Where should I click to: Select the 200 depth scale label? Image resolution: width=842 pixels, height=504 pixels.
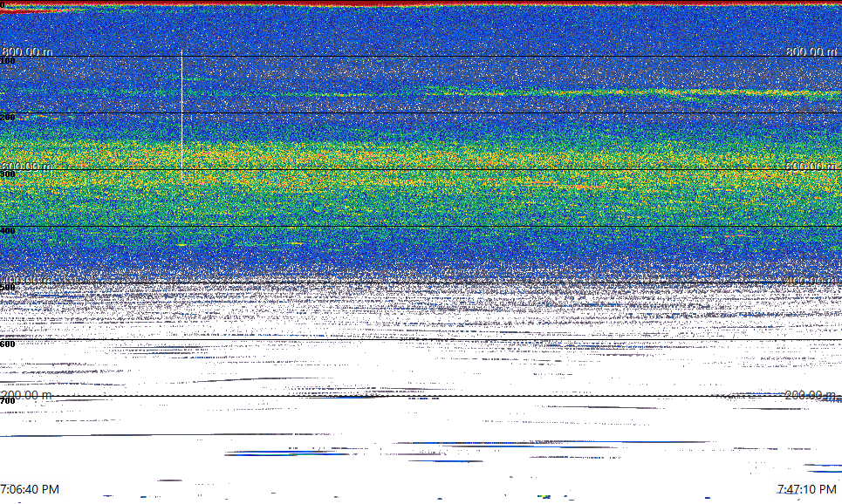(x=8, y=118)
